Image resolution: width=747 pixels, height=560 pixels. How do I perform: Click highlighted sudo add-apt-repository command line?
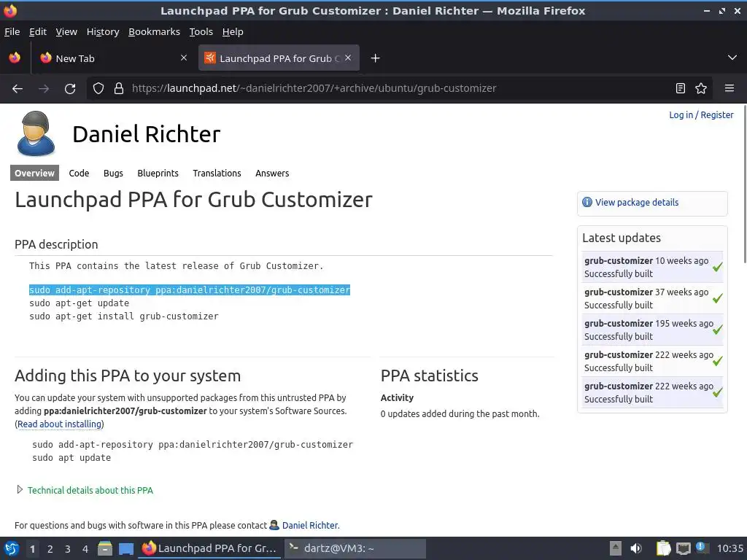(190, 290)
